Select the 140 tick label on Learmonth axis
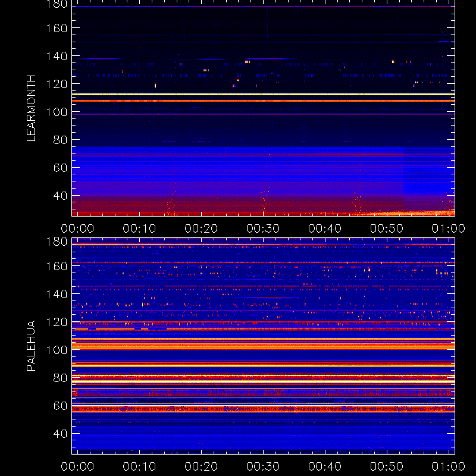Screen dimensions: 476x476 pos(57,56)
